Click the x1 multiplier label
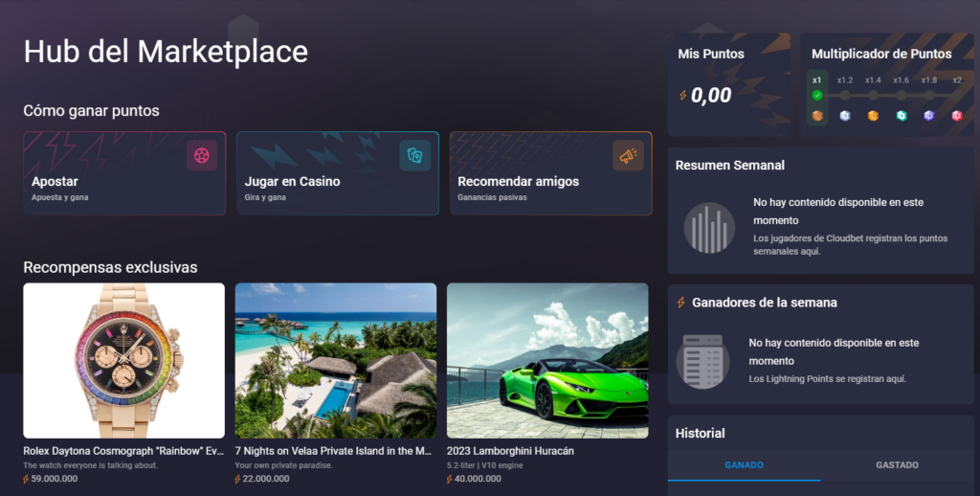The image size is (980, 496). (817, 80)
